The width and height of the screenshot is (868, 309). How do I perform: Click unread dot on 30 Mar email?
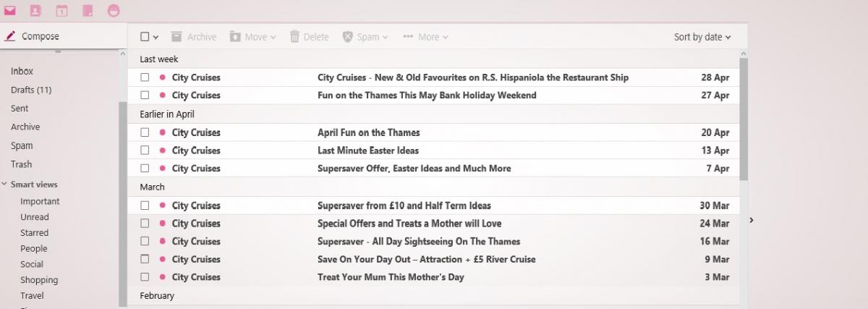click(163, 206)
